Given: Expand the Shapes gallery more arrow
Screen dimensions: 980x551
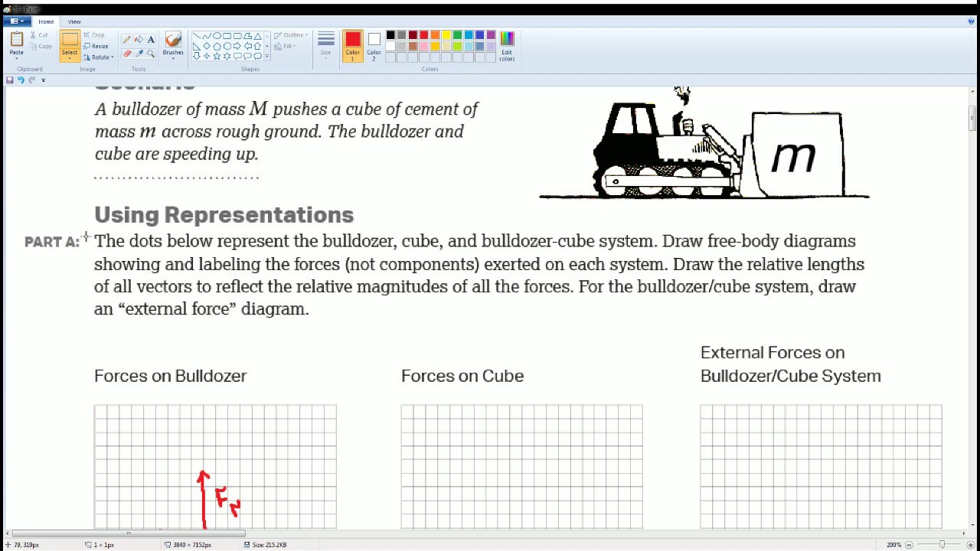Looking at the screenshot, I should [266, 56].
